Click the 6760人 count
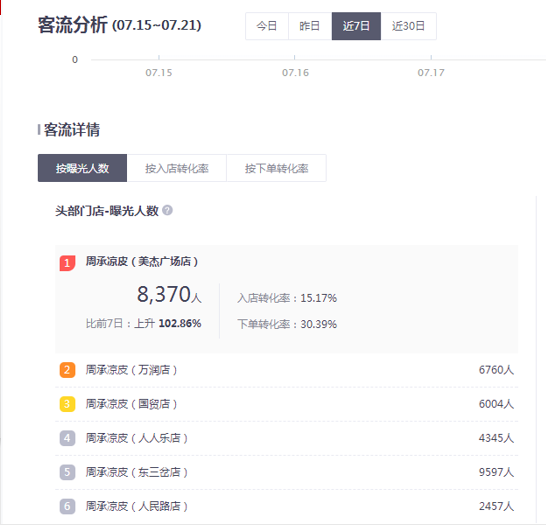 (496, 370)
